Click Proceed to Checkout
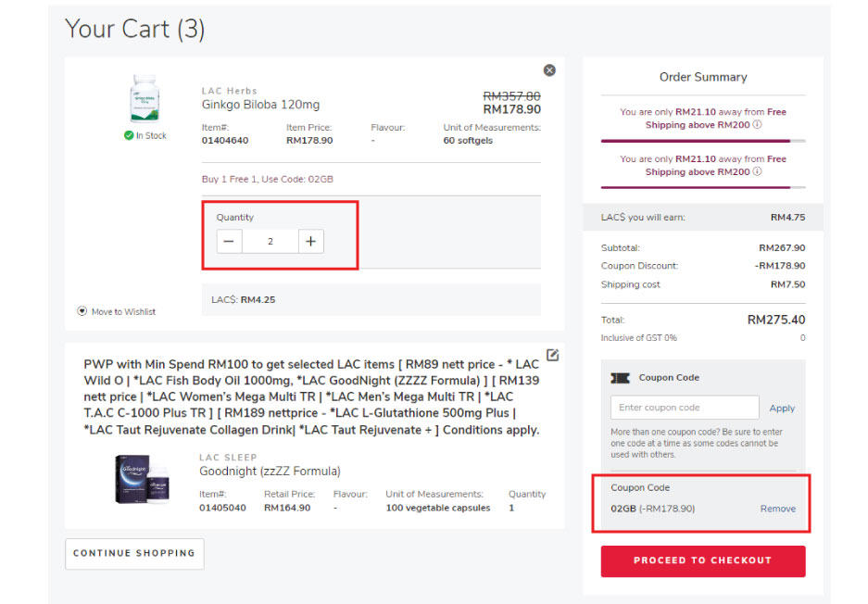Viewport: 868px width, 604px height. [703, 560]
